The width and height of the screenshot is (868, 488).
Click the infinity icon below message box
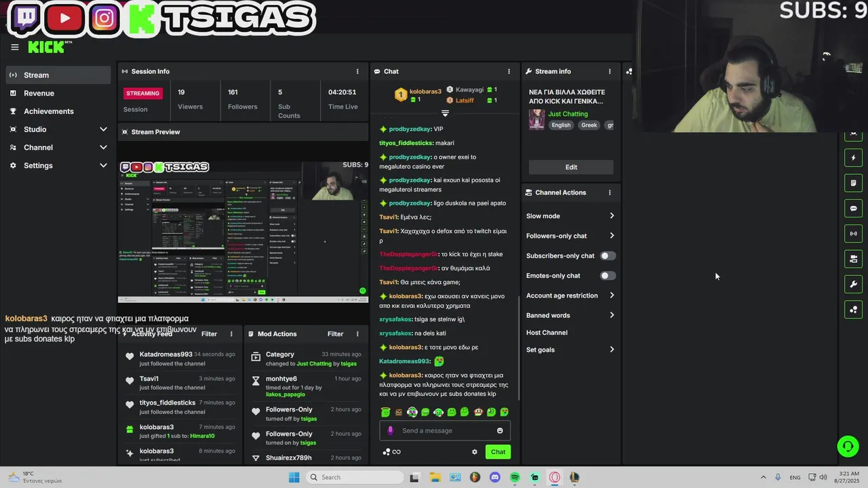[x=397, y=452]
